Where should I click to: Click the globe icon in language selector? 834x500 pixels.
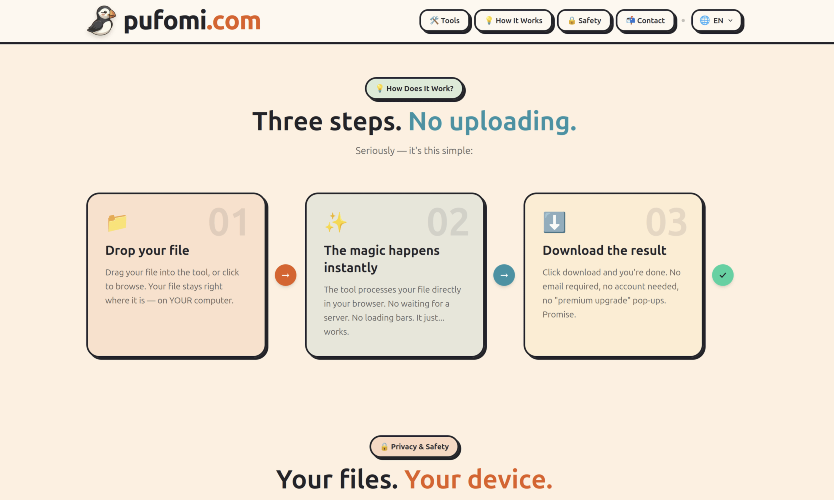(x=705, y=20)
